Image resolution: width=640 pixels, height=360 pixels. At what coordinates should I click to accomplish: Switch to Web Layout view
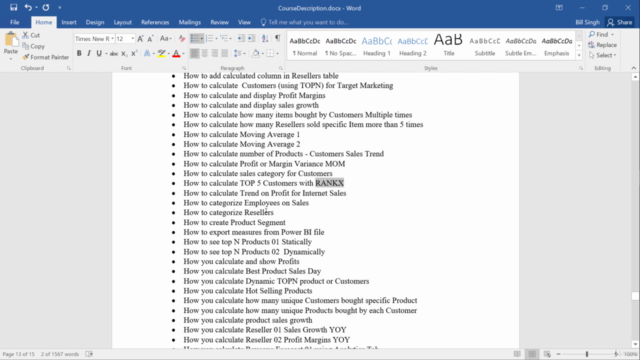[547, 354]
